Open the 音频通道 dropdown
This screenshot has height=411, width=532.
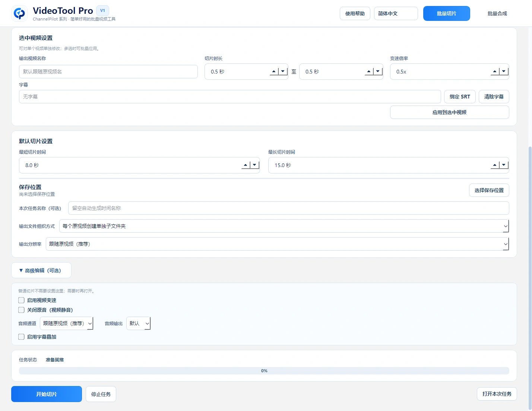point(66,323)
